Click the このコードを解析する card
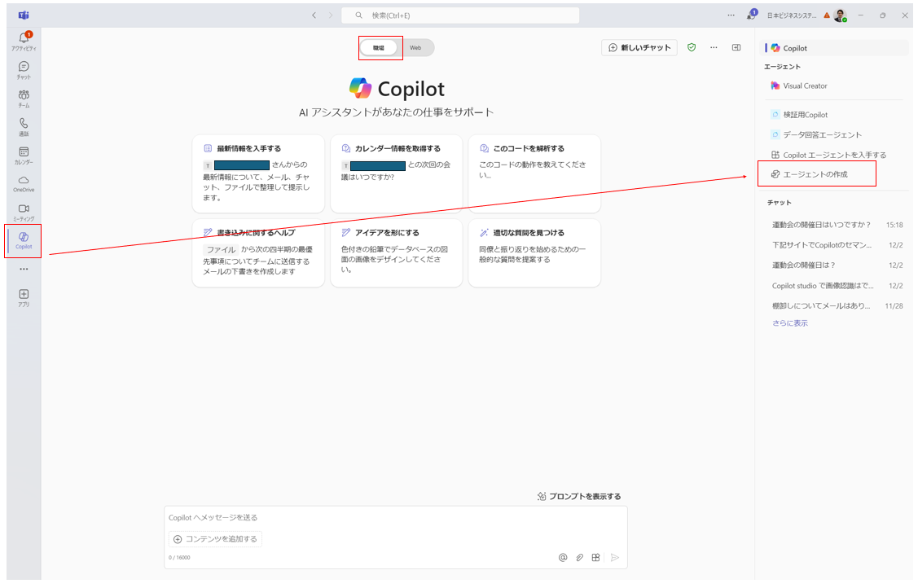Image resolution: width=918 pixels, height=588 pixels. click(534, 173)
